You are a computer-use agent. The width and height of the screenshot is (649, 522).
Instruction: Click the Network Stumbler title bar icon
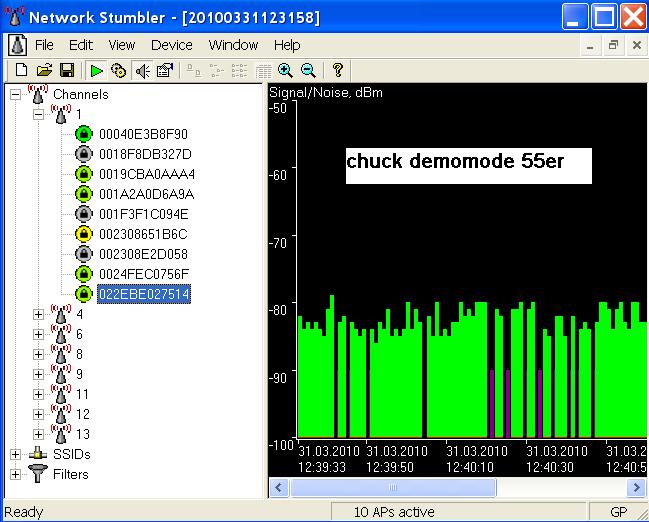click(14, 17)
